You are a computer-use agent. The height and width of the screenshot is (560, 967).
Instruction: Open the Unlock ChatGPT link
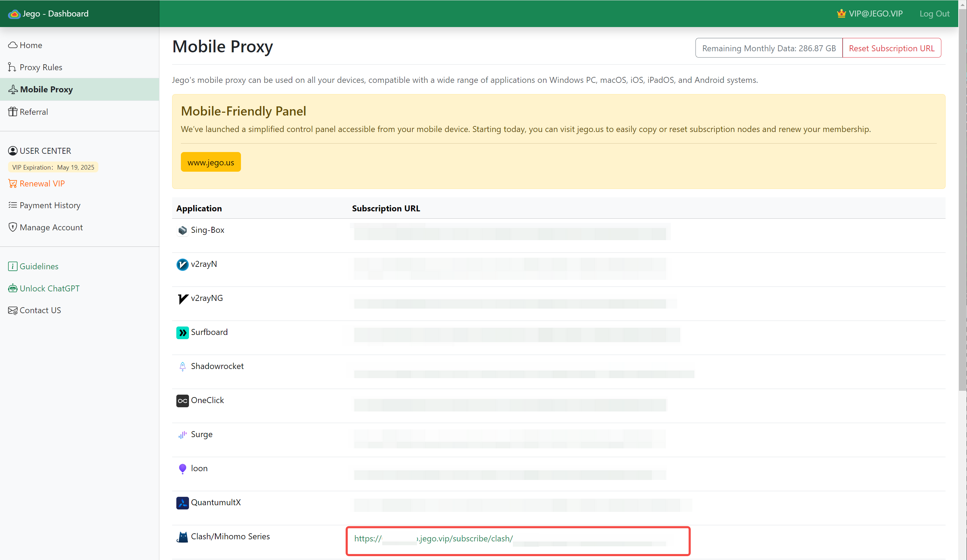tap(50, 289)
